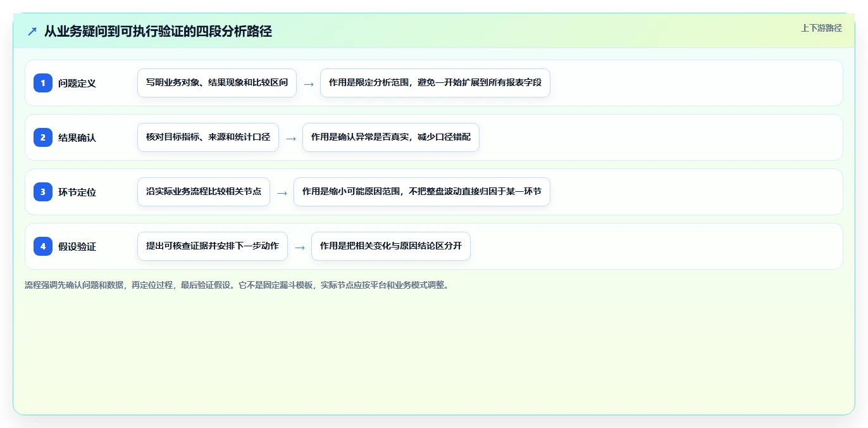The height and width of the screenshot is (428, 868).
Task: Click the box 写明业务对象、结果现象和比较区间
Action: tap(217, 83)
